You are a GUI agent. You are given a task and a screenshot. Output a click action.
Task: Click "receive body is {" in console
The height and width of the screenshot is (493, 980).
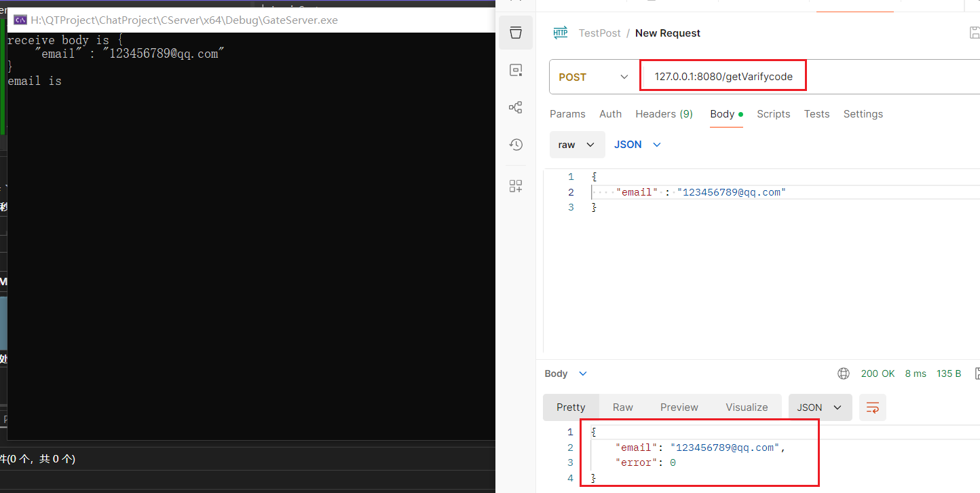[x=65, y=40]
